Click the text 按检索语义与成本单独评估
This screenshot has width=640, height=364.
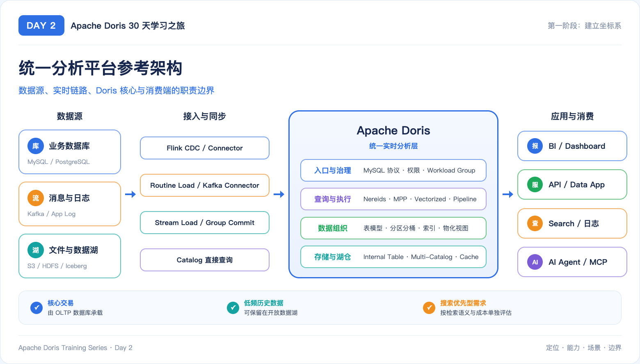[x=476, y=313]
